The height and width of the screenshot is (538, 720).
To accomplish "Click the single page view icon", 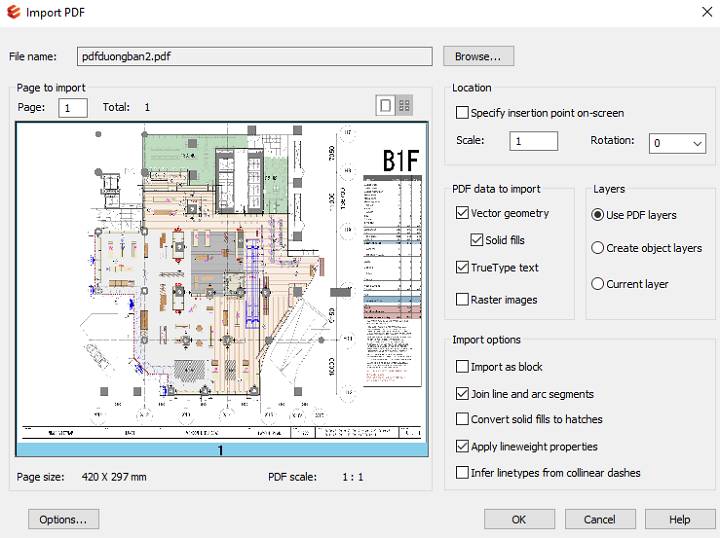I will click(385, 105).
